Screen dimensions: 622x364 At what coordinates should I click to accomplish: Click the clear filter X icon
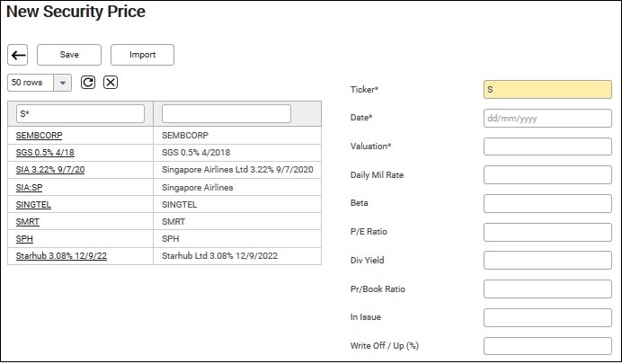[x=110, y=83]
